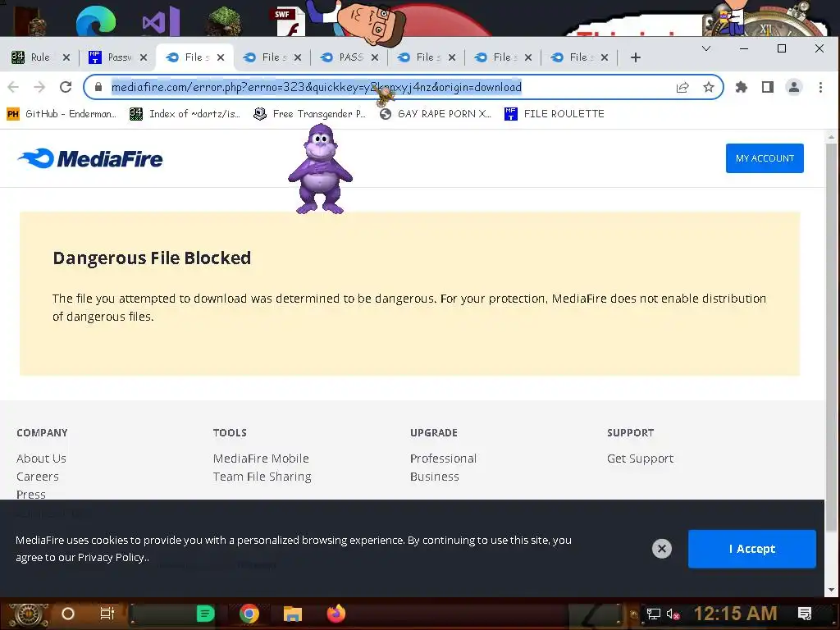
Task: Open the Team File Sharing link
Action: pos(262,477)
